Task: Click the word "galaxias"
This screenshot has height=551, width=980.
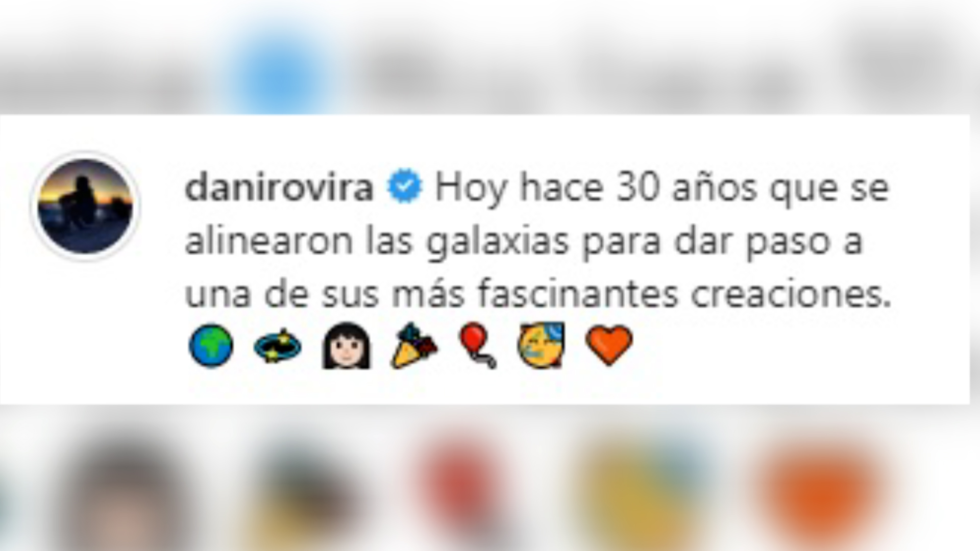Action: tap(497, 242)
